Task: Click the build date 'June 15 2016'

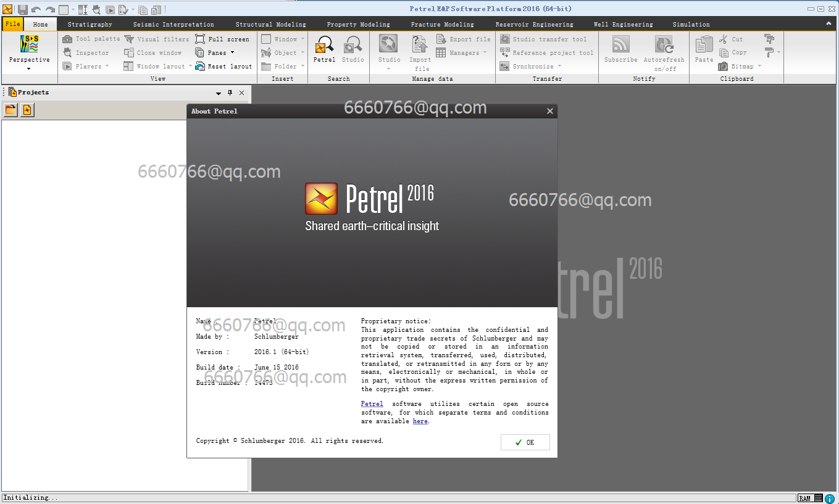Action: coord(277,367)
